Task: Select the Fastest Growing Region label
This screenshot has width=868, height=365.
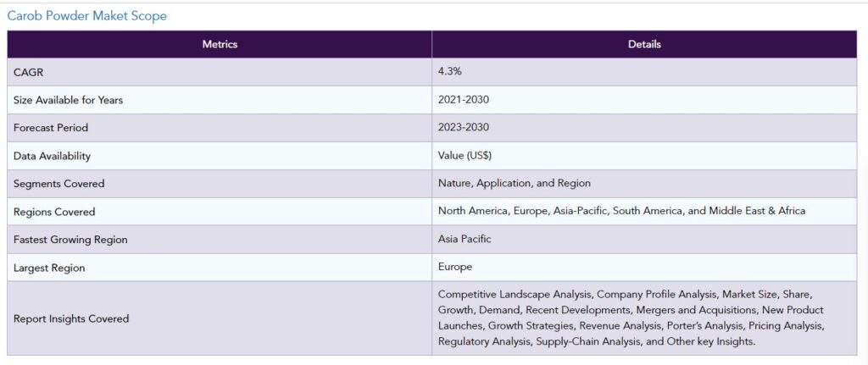Action: [x=70, y=240]
